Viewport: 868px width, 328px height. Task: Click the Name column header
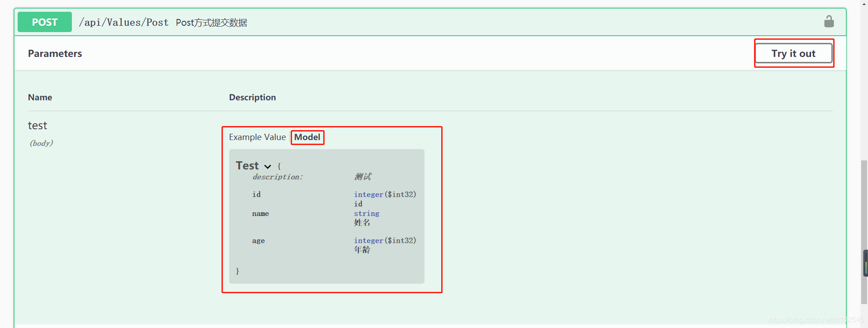40,97
